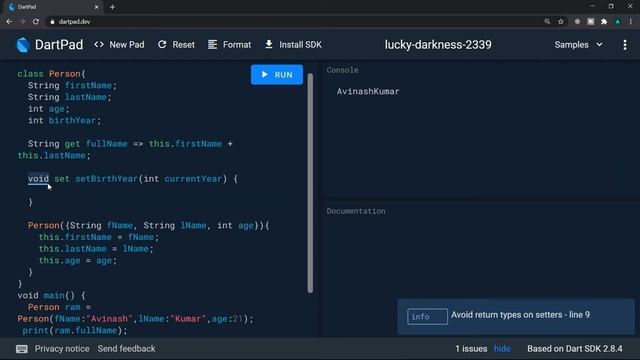640x360 pixels.
Task: Click Install SDK button
Action: click(x=293, y=45)
